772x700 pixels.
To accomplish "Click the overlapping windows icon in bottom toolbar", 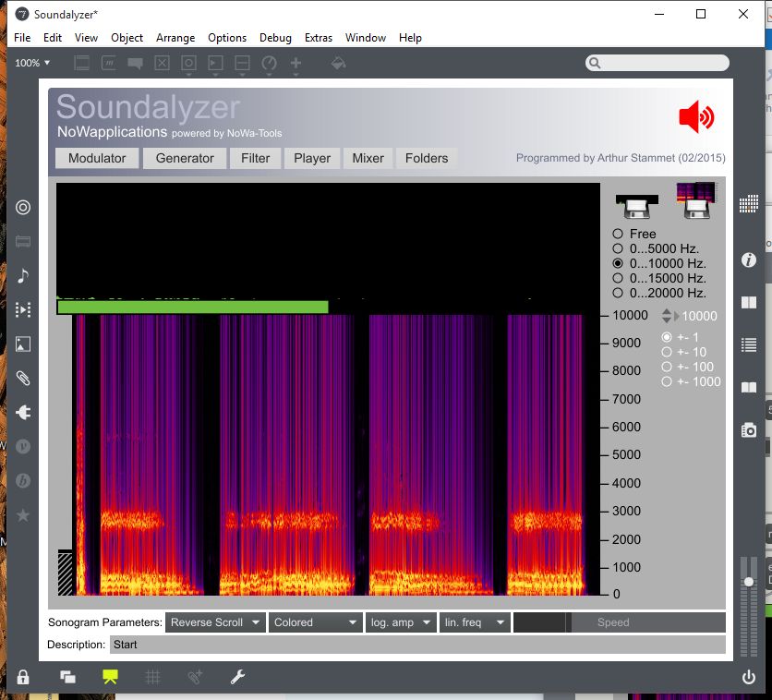I will coord(67,677).
